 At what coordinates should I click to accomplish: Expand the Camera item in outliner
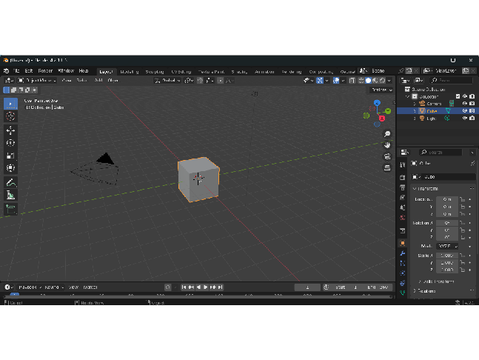[x=415, y=103]
